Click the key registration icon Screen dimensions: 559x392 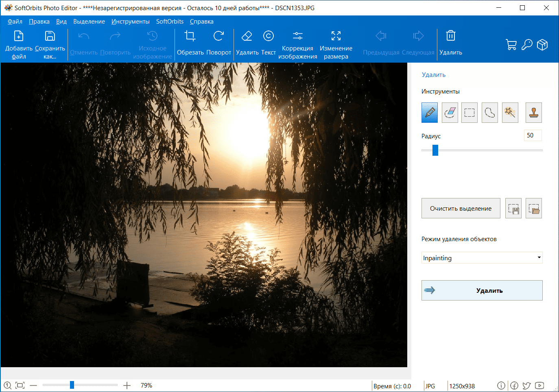pos(527,45)
